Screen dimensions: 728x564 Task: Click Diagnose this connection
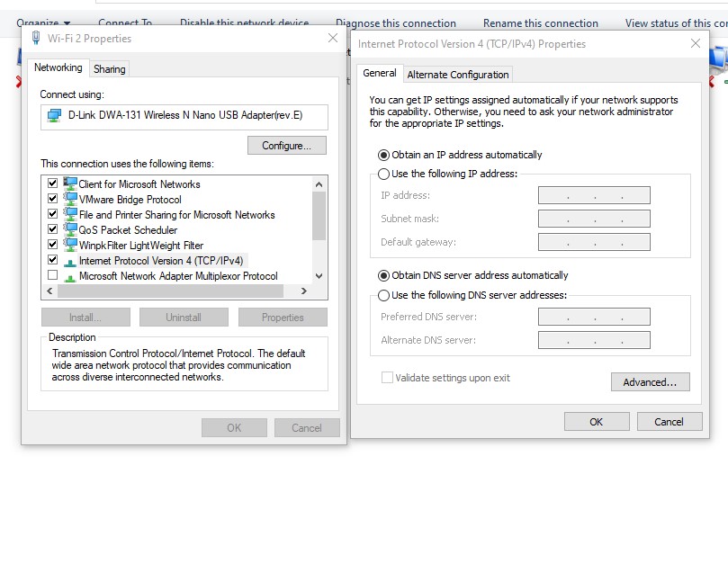(397, 22)
